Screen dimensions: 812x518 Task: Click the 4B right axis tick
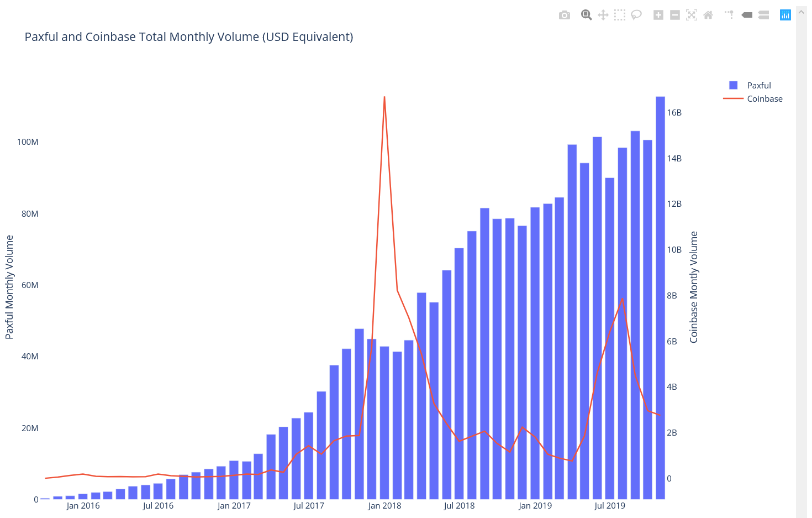click(672, 387)
